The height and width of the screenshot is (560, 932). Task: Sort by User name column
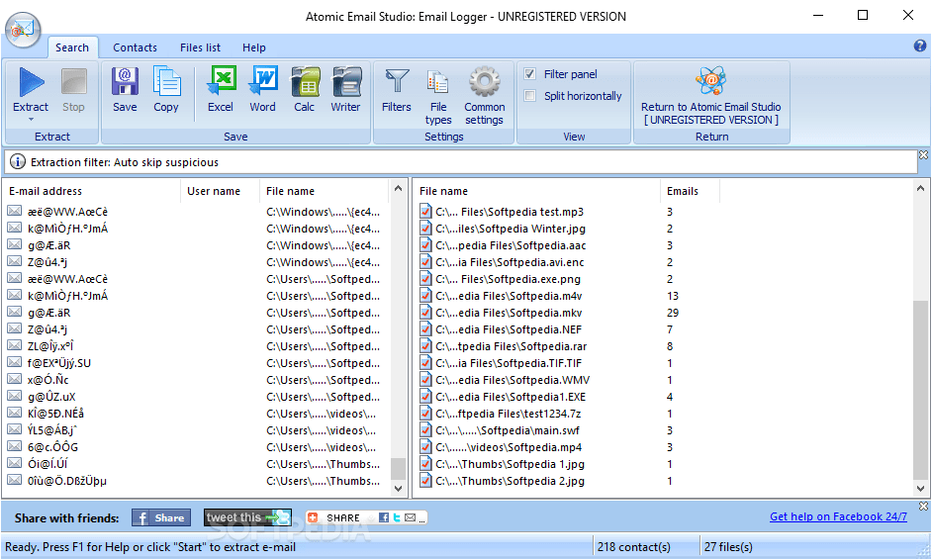tap(220, 191)
